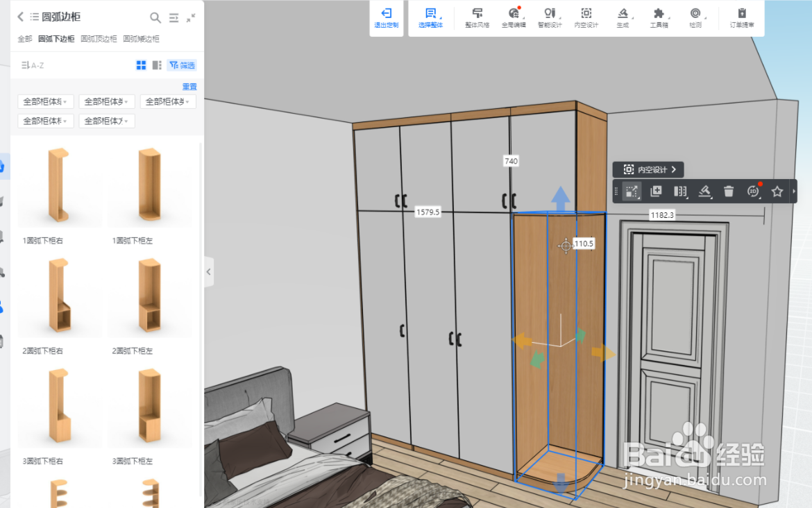The height and width of the screenshot is (508, 812).
Task: Choose the 2圆弧下柜右 cabinet thumbnail
Action: (60, 296)
